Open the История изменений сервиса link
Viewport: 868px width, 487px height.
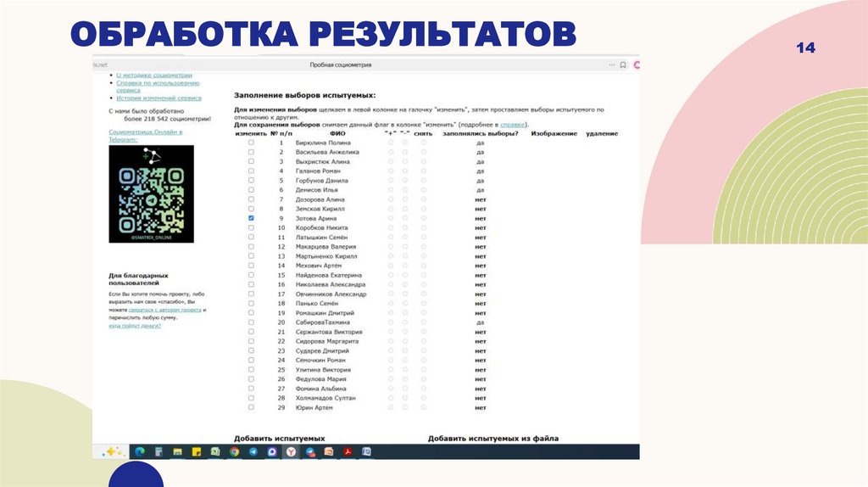159,98
